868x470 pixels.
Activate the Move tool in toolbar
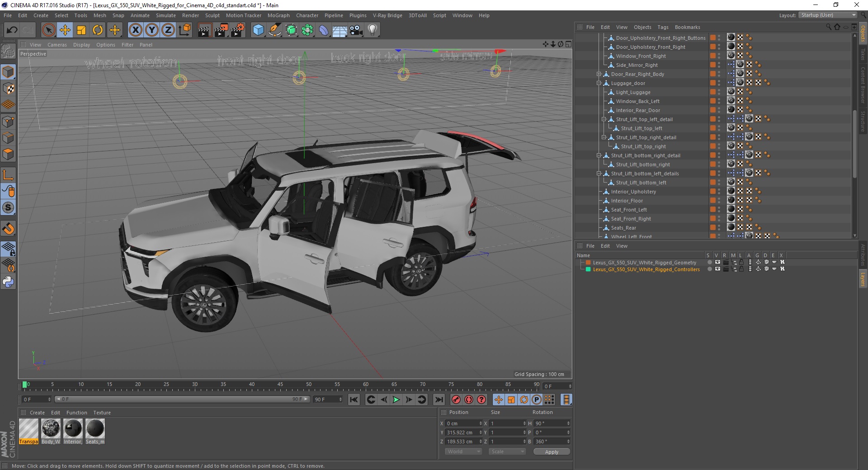[x=65, y=30]
